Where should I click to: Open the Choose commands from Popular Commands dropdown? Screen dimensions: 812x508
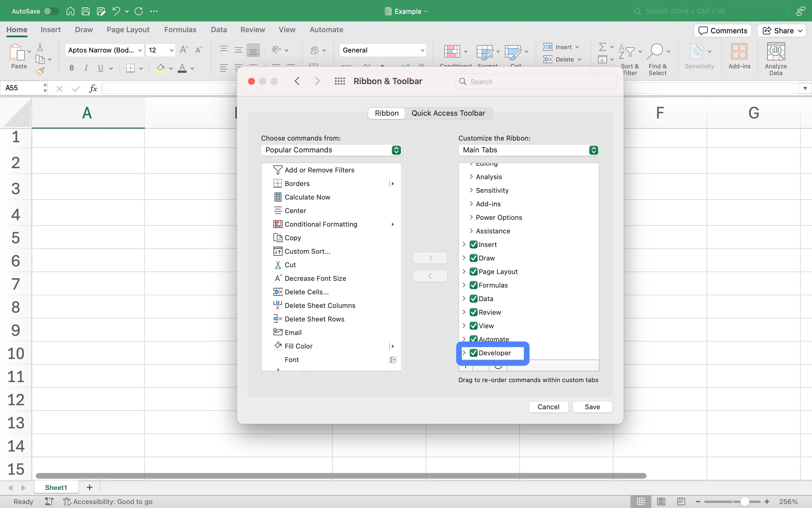(331, 150)
